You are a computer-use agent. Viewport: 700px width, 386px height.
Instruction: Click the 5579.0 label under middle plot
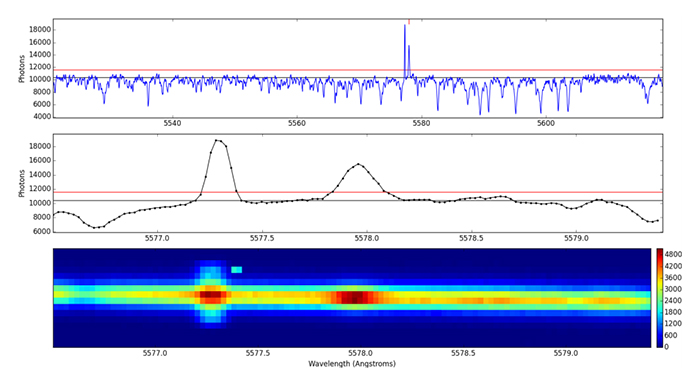pyautogui.click(x=576, y=239)
